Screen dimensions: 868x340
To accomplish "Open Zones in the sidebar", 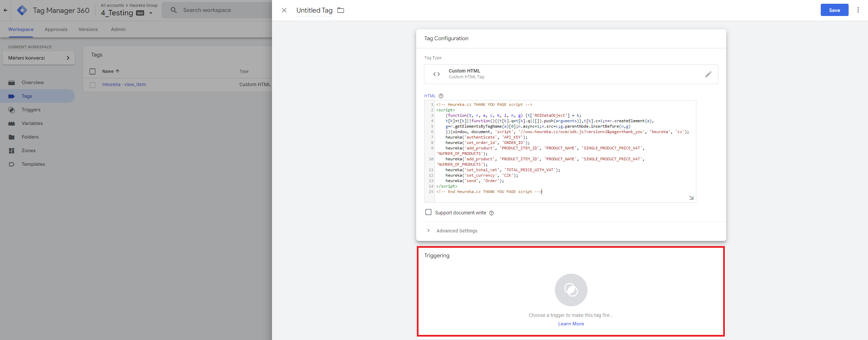I will coord(29,150).
